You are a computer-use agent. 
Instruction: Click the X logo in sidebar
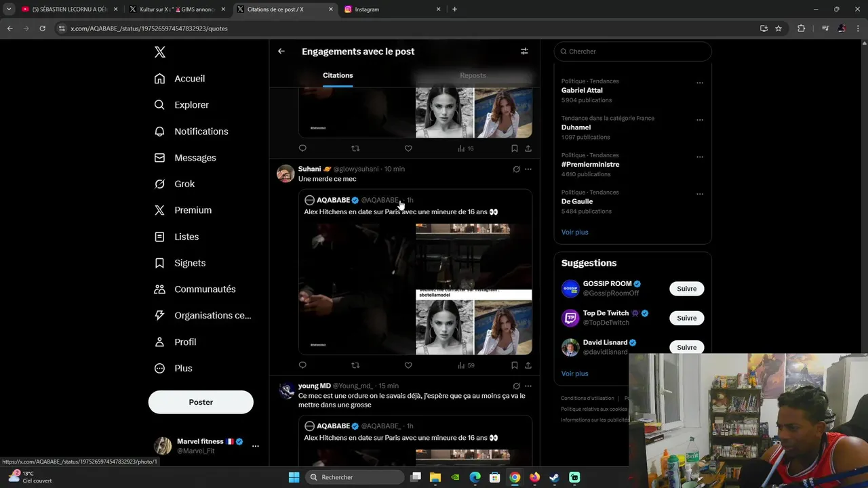point(160,52)
